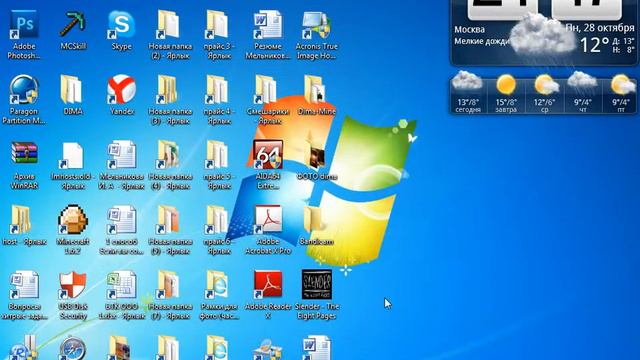Select the Новая папка (5) shortcut

coord(170,230)
